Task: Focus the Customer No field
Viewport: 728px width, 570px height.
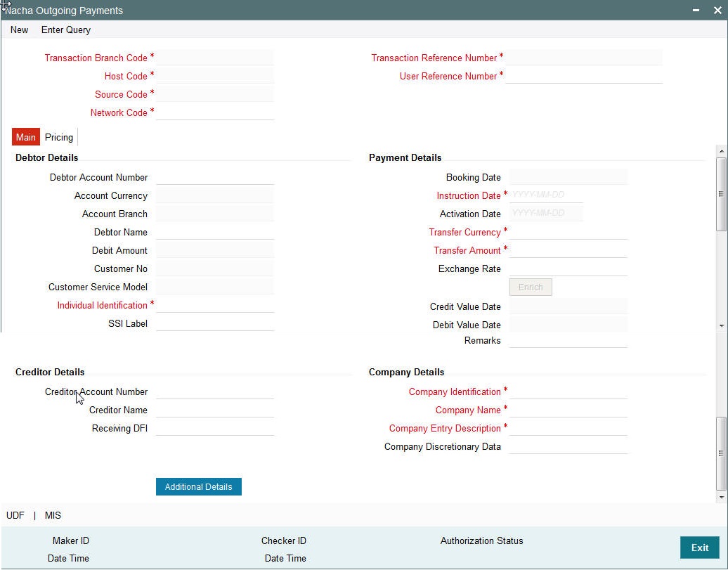Action: coord(215,268)
